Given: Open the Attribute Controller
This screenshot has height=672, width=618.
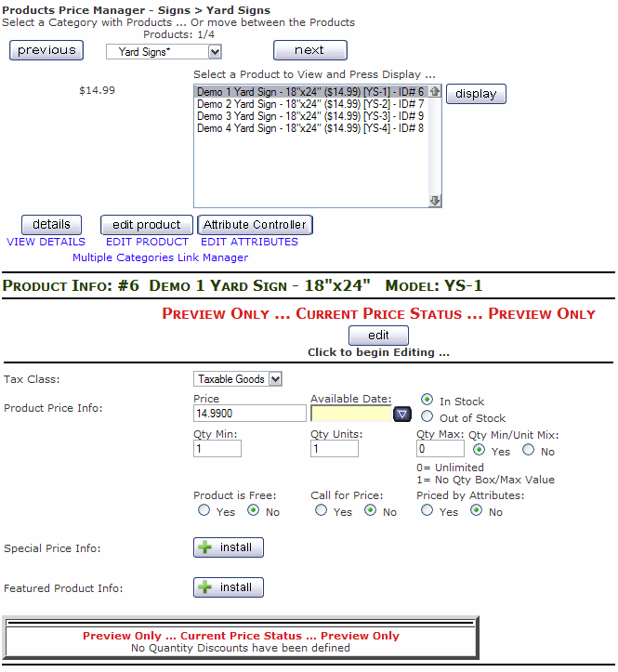Looking at the screenshot, I should tap(255, 225).
